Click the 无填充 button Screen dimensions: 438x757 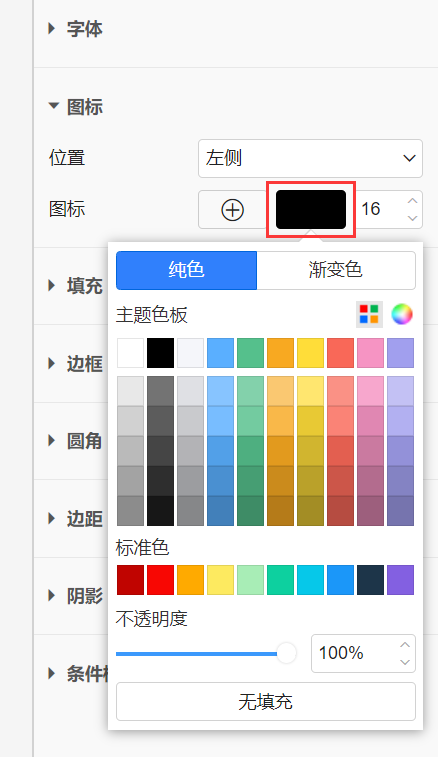point(266,701)
